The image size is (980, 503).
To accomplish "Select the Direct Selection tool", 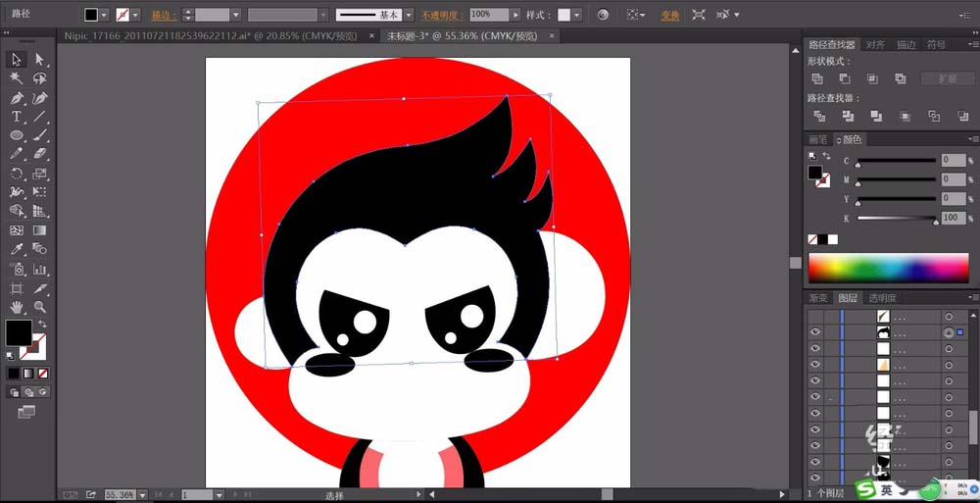I will click(x=39, y=60).
